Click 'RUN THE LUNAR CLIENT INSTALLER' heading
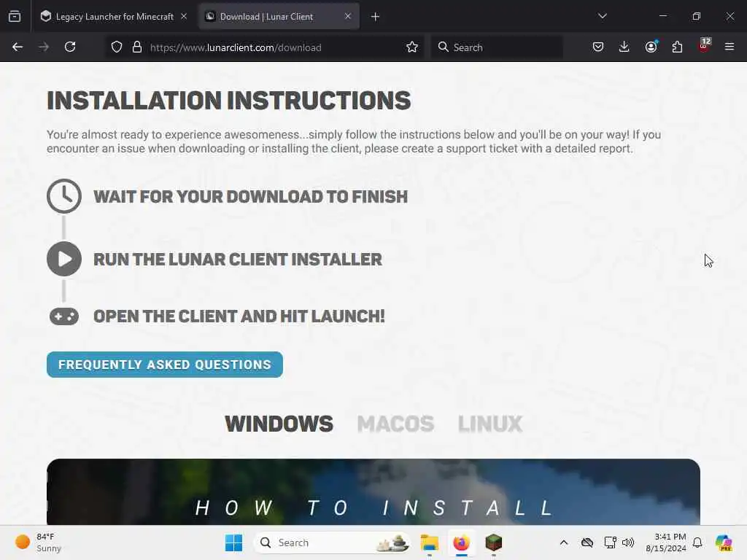This screenshot has height=560, width=747. coord(238,260)
